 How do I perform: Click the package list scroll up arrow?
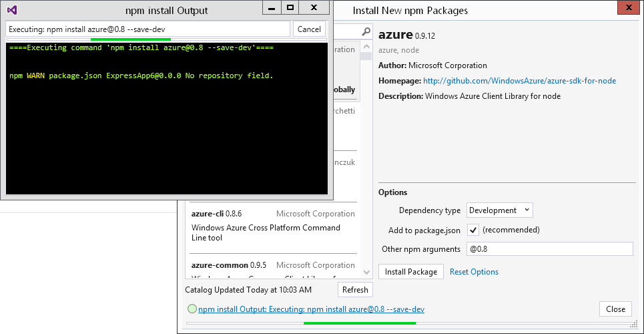point(367,46)
